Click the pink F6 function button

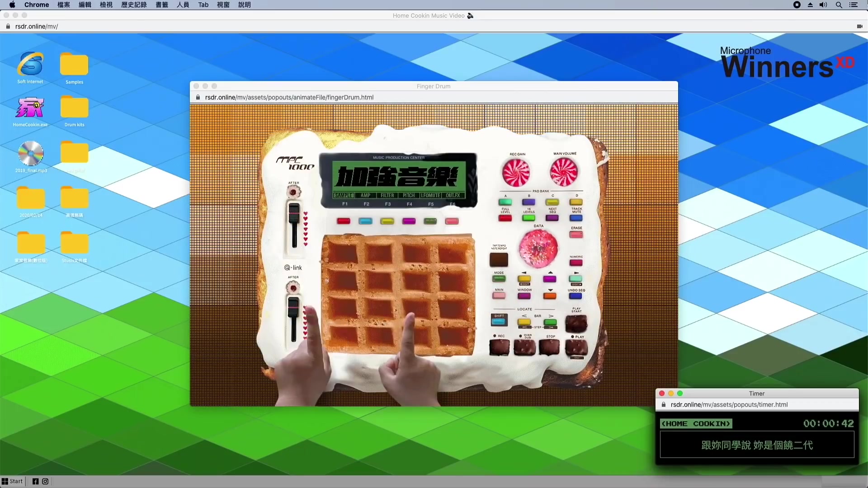coord(452,221)
